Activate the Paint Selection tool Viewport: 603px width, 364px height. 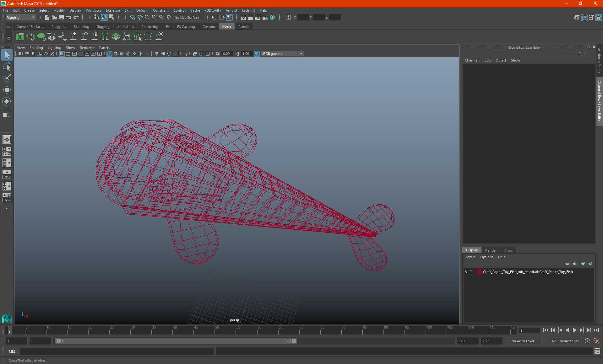point(7,78)
